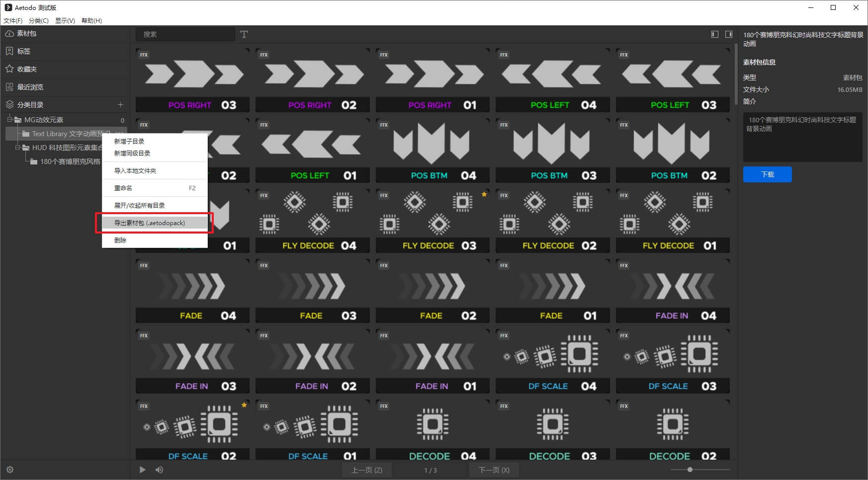Toggle the right panel layout icon

point(729,34)
